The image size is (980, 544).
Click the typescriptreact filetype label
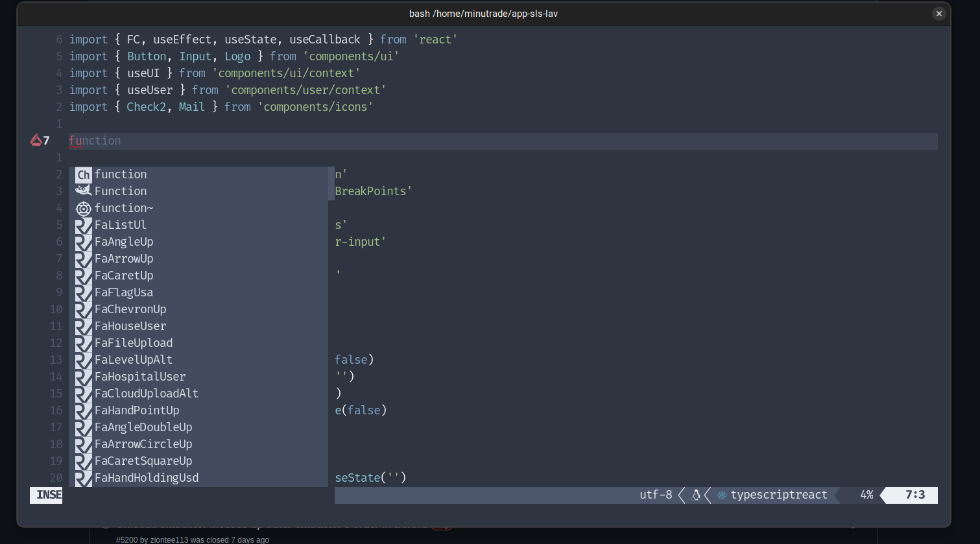click(779, 495)
